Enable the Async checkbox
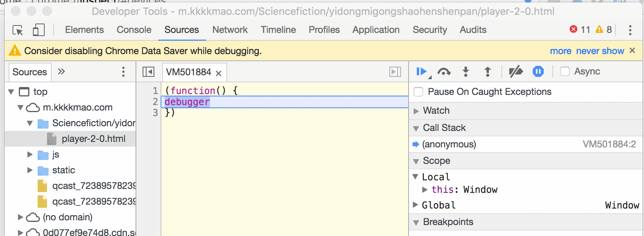Image resolution: width=644 pixels, height=236 pixels. (565, 71)
